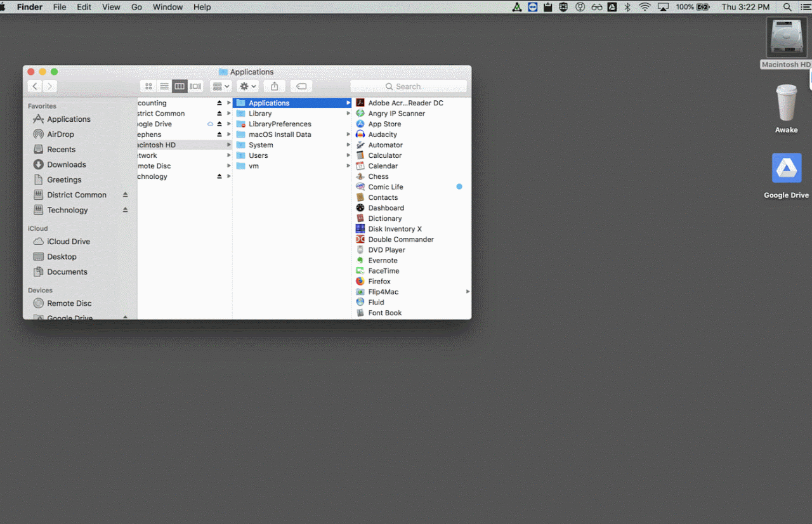Expand the Library folder arrow
The image size is (812, 524).
click(x=348, y=114)
